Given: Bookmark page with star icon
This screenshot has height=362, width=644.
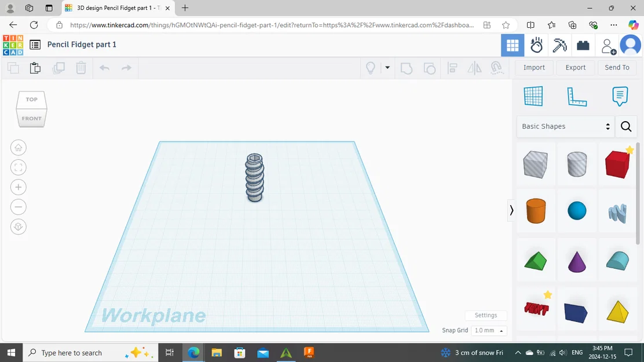Looking at the screenshot, I should (506, 25).
